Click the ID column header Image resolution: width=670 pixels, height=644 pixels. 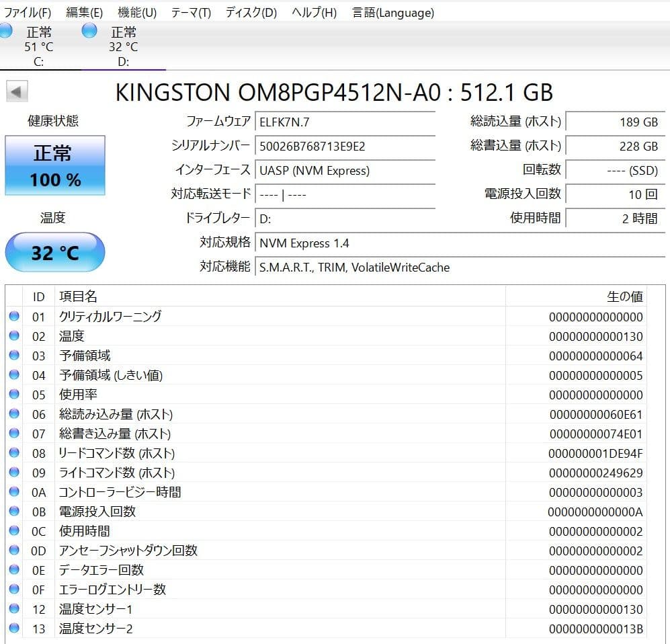pos(39,296)
